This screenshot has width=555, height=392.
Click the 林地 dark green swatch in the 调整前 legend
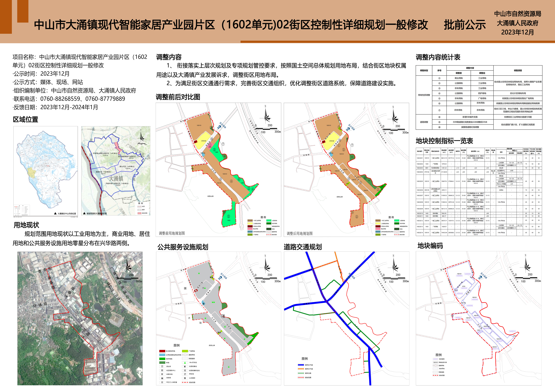(x=269, y=229)
